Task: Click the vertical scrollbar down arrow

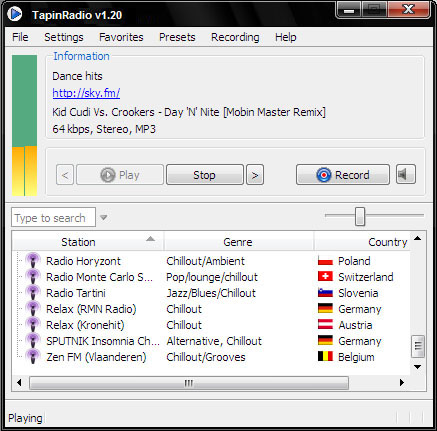Action: 417,367
